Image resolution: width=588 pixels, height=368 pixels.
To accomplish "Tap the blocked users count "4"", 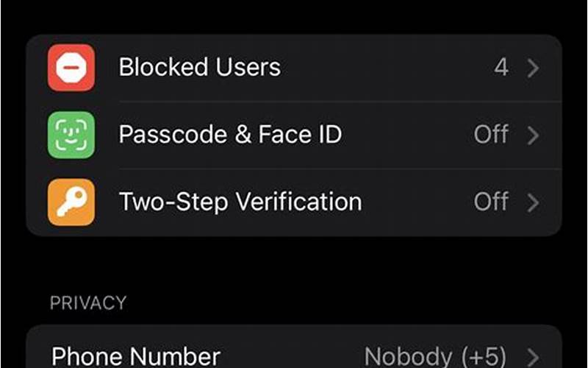I will click(501, 68).
